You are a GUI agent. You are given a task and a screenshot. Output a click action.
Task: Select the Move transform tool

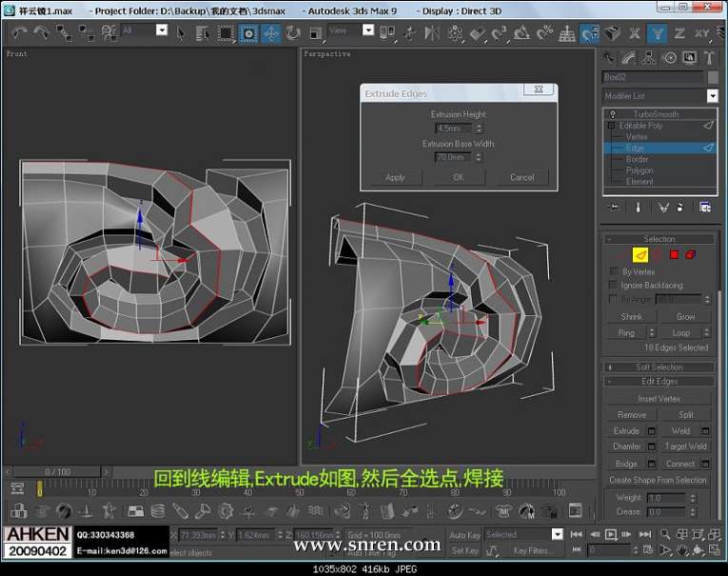[x=271, y=33]
